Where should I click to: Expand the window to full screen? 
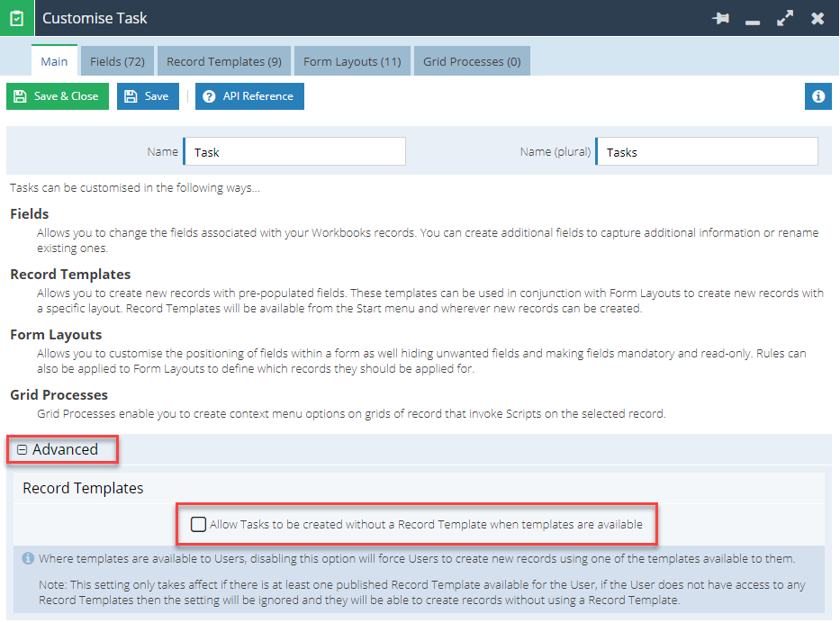tap(785, 18)
